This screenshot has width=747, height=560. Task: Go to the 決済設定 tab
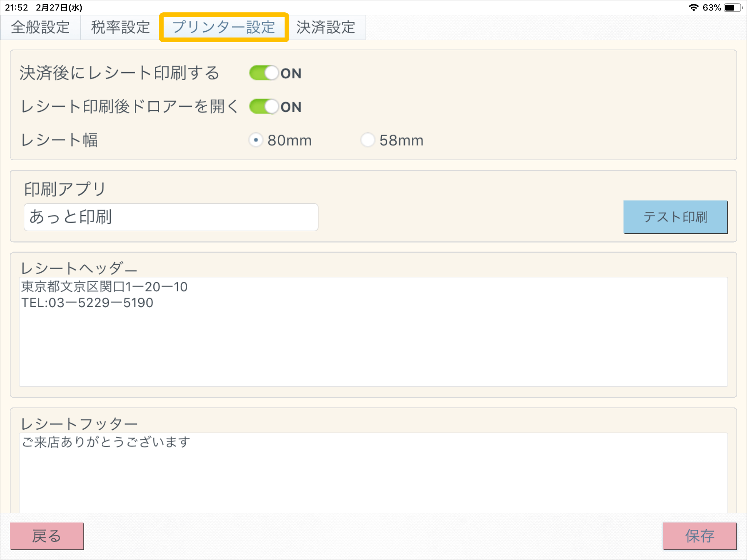325,27
